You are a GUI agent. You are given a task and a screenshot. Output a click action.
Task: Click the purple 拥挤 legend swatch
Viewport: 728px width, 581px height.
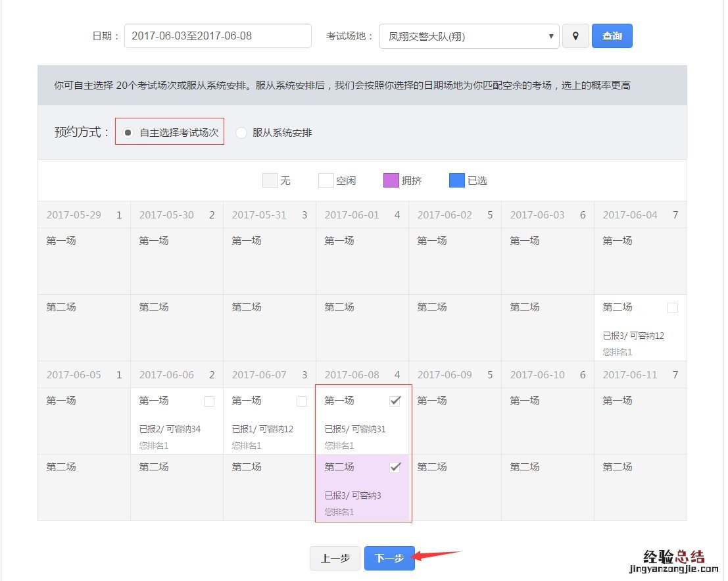391,180
